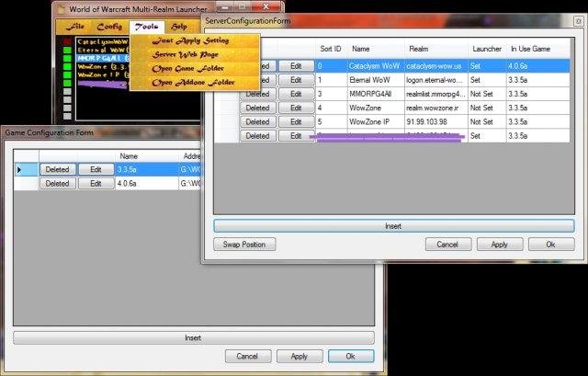Click Deleted for 3.3.5a in Game Configuration Form
588x376 pixels.
[57, 169]
